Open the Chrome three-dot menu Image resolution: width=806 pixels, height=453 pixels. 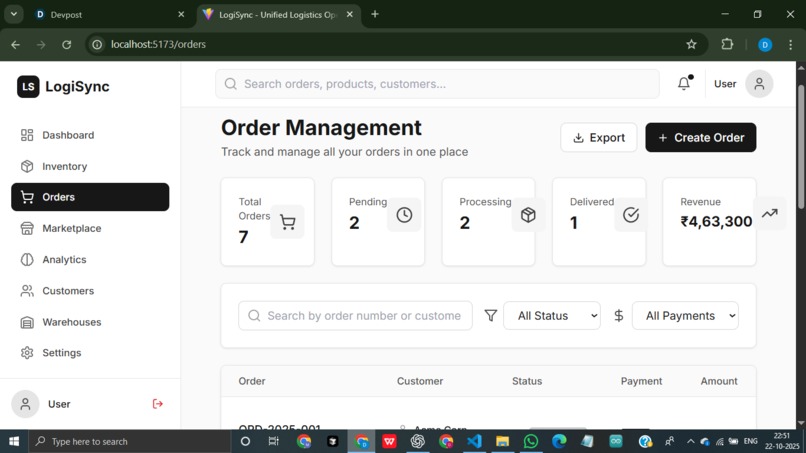tap(791, 45)
